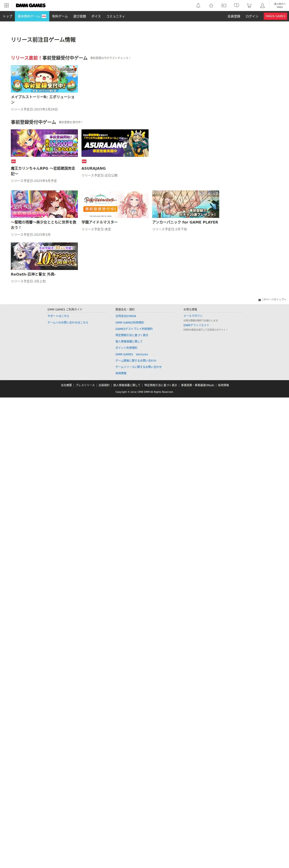Select 遊び放題 nav tab
This screenshot has height=868, width=289.
coord(79,16)
